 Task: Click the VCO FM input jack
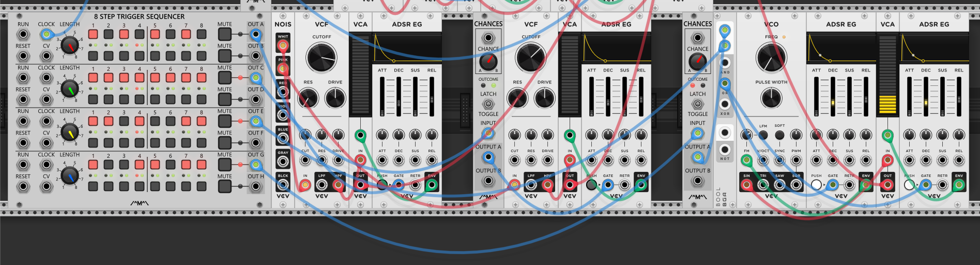746,160
